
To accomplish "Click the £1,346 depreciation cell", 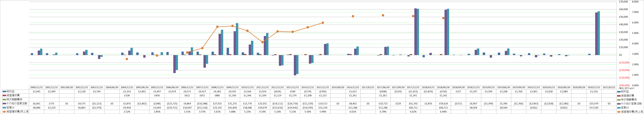I will click(248, 96).
